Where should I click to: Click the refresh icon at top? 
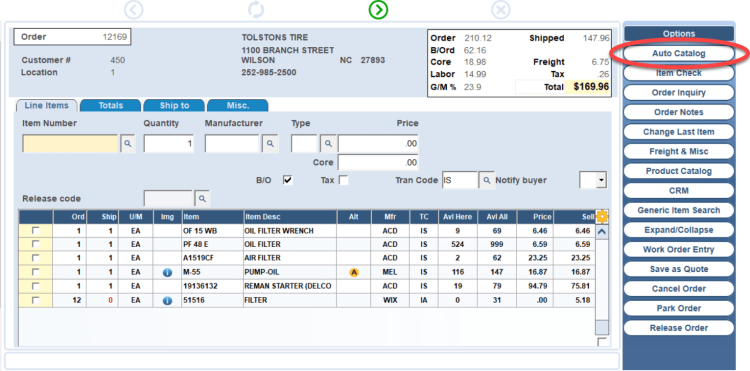[256, 10]
